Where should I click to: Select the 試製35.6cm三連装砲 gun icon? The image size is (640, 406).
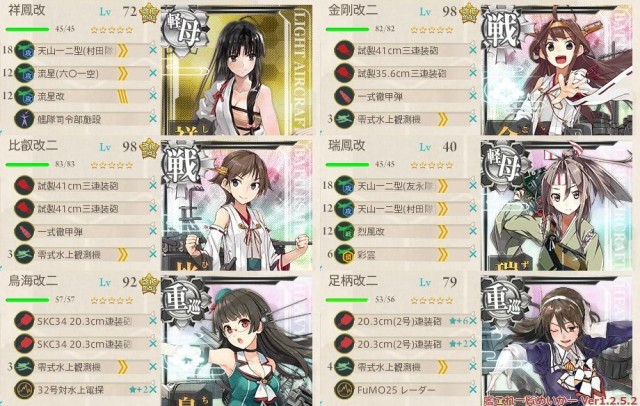click(344, 73)
